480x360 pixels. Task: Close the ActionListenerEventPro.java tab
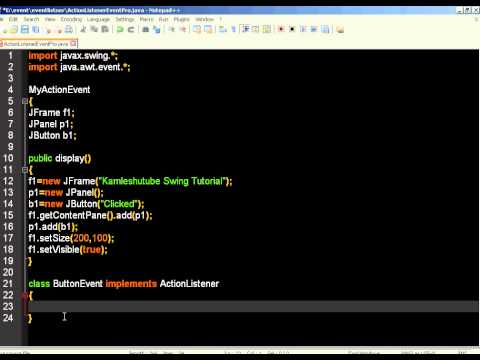[73, 43]
